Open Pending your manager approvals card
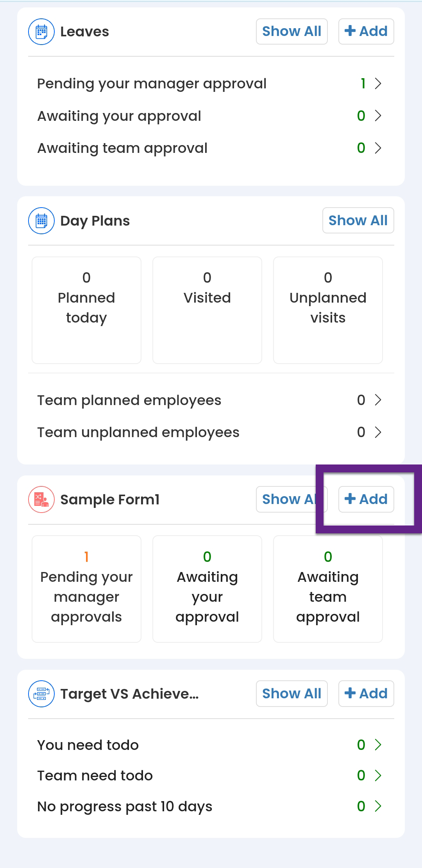The width and height of the screenshot is (422, 868). [86, 589]
